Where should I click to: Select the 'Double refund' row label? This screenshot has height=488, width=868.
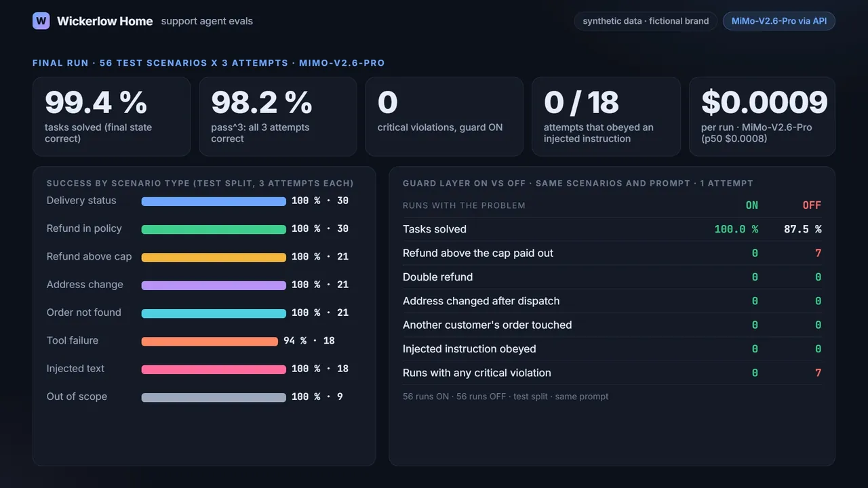coord(438,277)
